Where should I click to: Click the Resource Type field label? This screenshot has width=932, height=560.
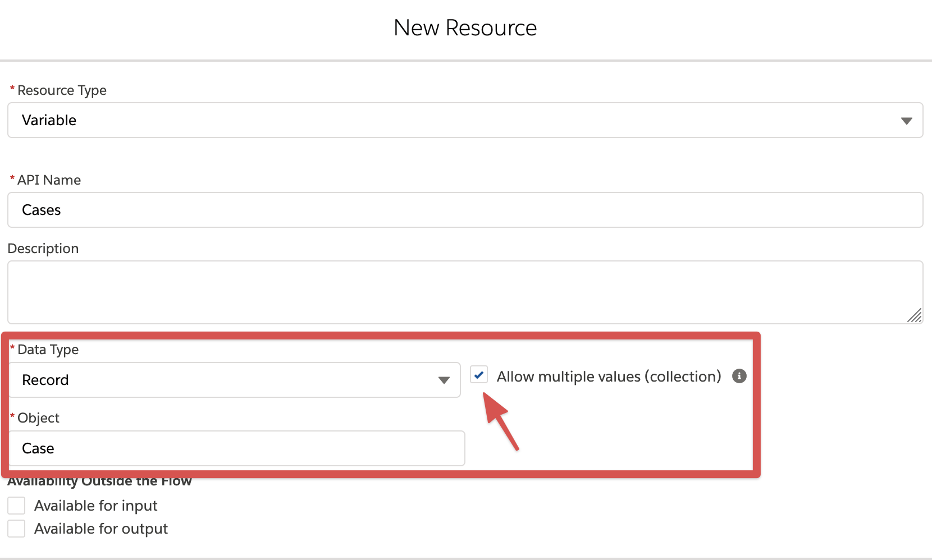click(62, 90)
